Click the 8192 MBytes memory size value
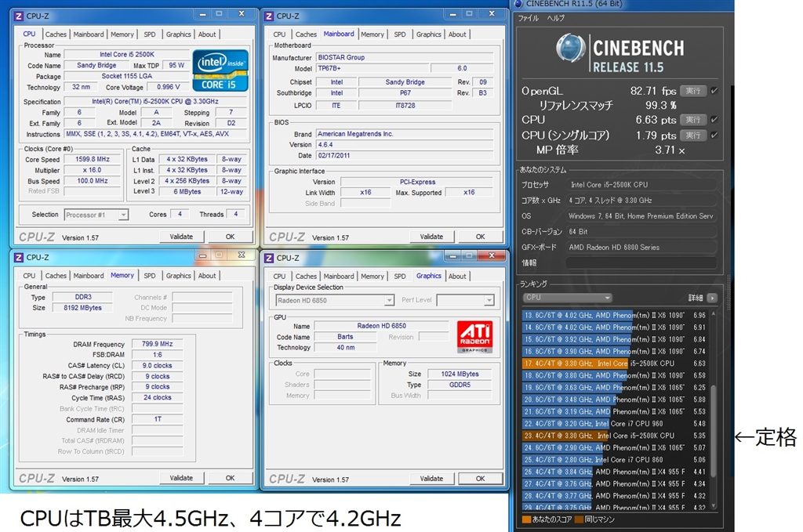The image size is (803, 532). [82, 308]
